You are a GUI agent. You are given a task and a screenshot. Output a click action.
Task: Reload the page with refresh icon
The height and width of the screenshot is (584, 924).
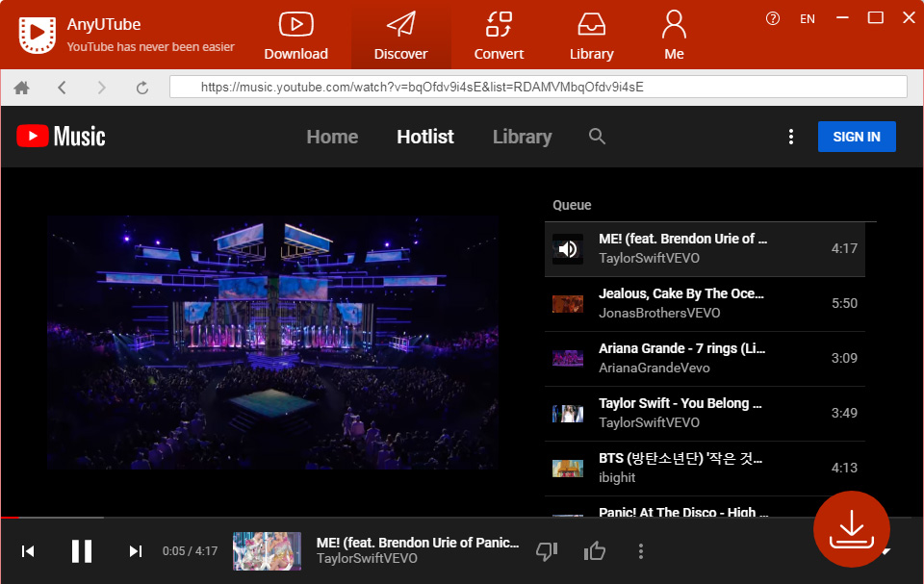pos(142,88)
